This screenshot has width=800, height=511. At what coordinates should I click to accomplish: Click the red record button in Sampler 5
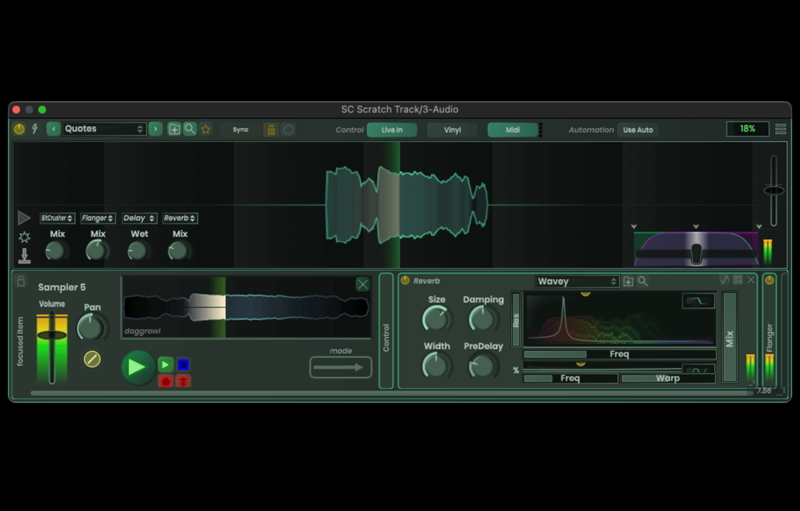click(165, 381)
